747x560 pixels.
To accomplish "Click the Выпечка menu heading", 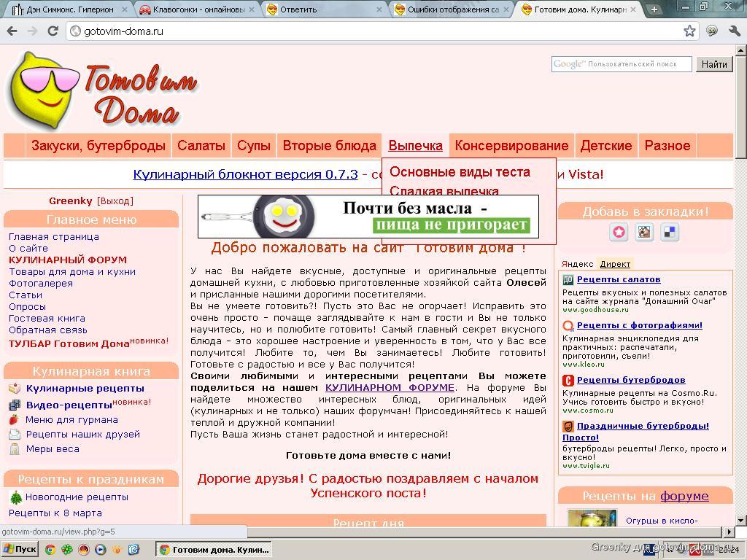I will [x=415, y=146].
